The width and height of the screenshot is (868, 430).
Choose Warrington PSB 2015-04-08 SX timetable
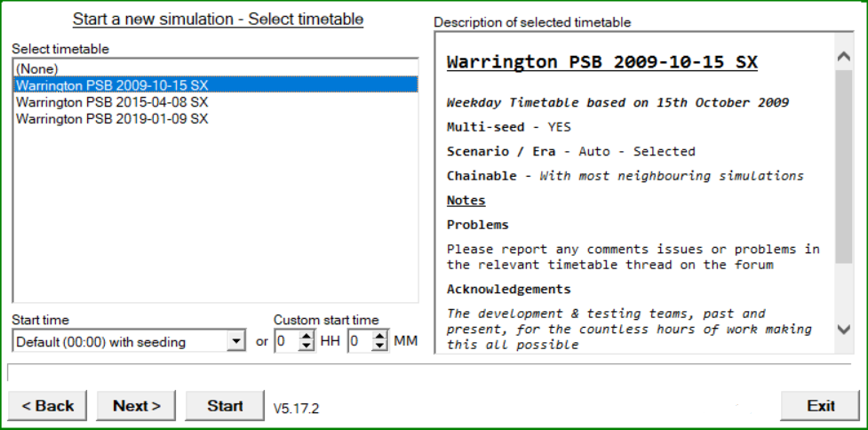[x=215, y=102]
